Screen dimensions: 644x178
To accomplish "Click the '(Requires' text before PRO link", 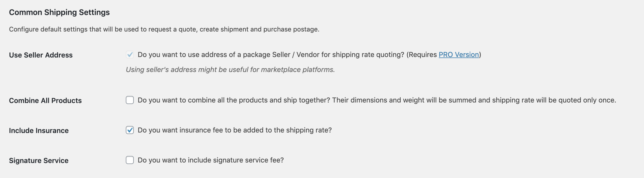I will tap(422, 54).
